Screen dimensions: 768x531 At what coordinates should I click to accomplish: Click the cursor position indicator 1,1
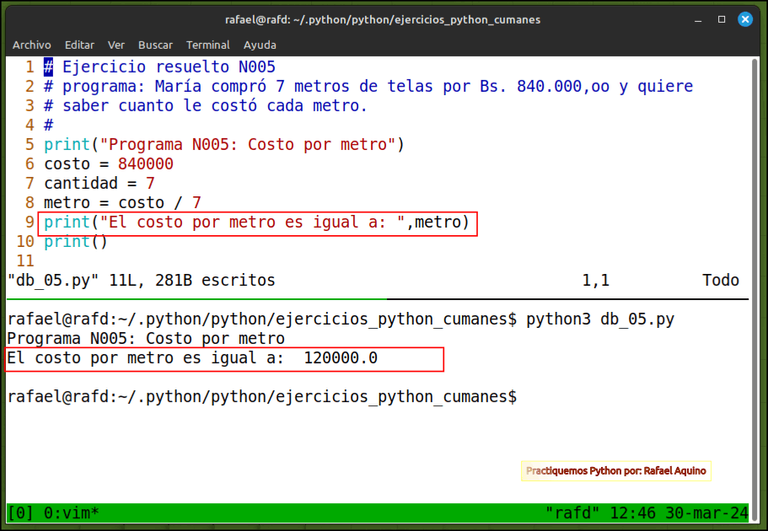[596, 280]
